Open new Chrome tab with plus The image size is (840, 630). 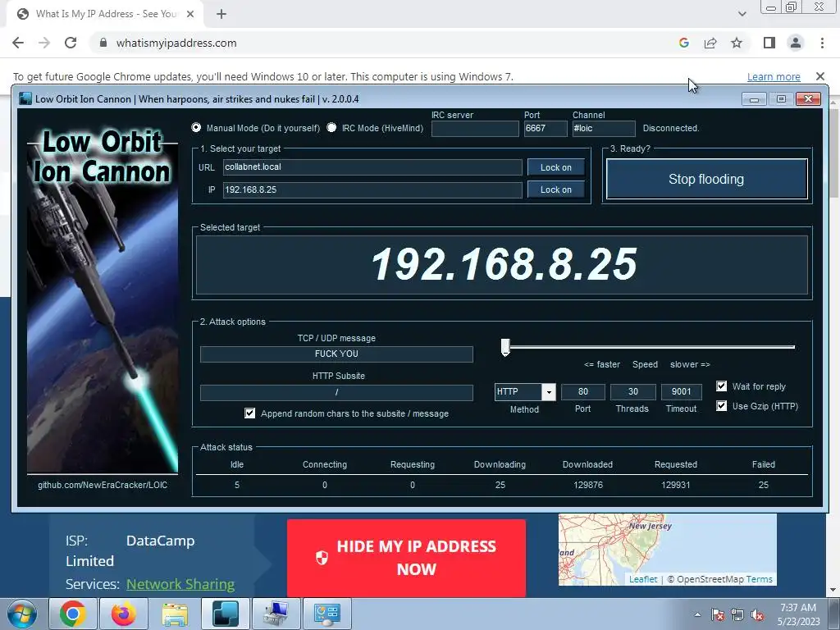coord(221,14)
